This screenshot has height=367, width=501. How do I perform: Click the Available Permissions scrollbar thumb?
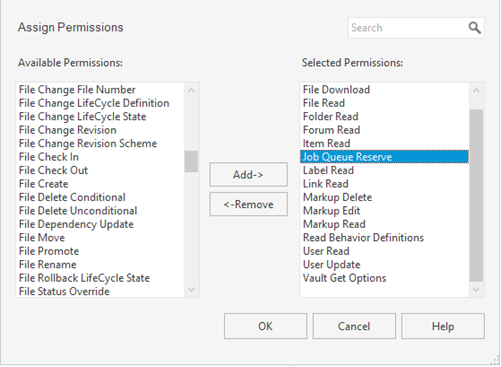(x=191, y=161)
